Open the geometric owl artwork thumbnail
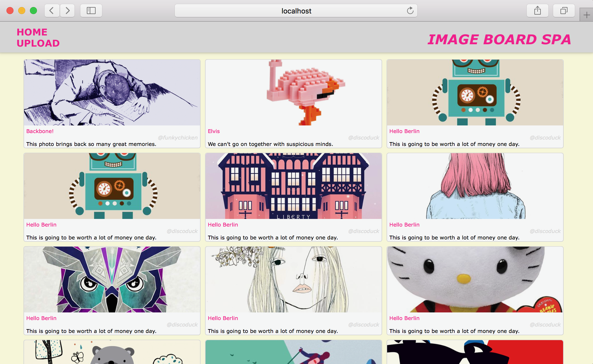This screenshot has height=364, width=593. pos(112,280)
